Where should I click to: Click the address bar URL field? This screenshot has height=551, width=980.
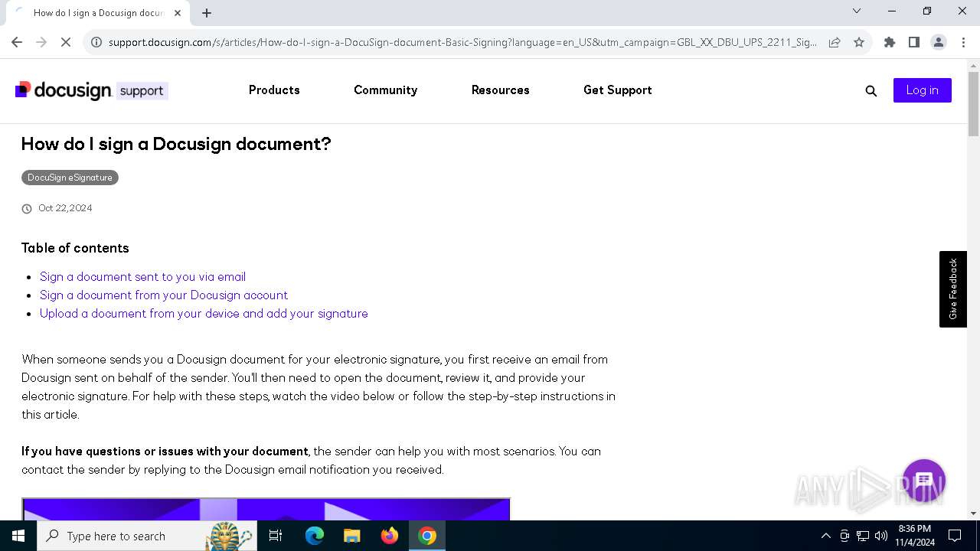[462, 42]
